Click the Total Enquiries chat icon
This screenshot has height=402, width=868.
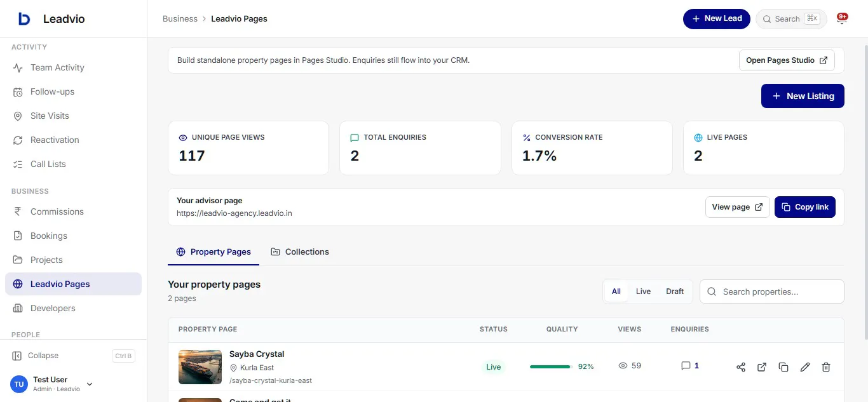[355, 137]
